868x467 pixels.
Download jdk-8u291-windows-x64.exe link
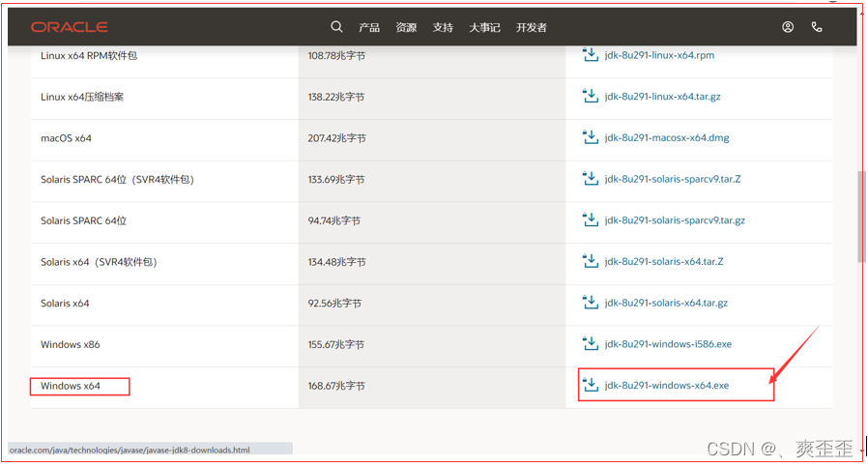click(x=667, y=385)
